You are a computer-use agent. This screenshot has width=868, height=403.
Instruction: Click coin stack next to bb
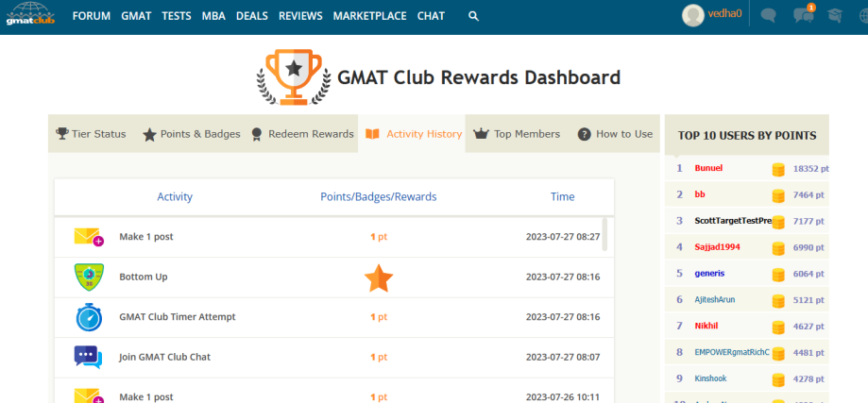pyautogui.click(x=778, y=195)
